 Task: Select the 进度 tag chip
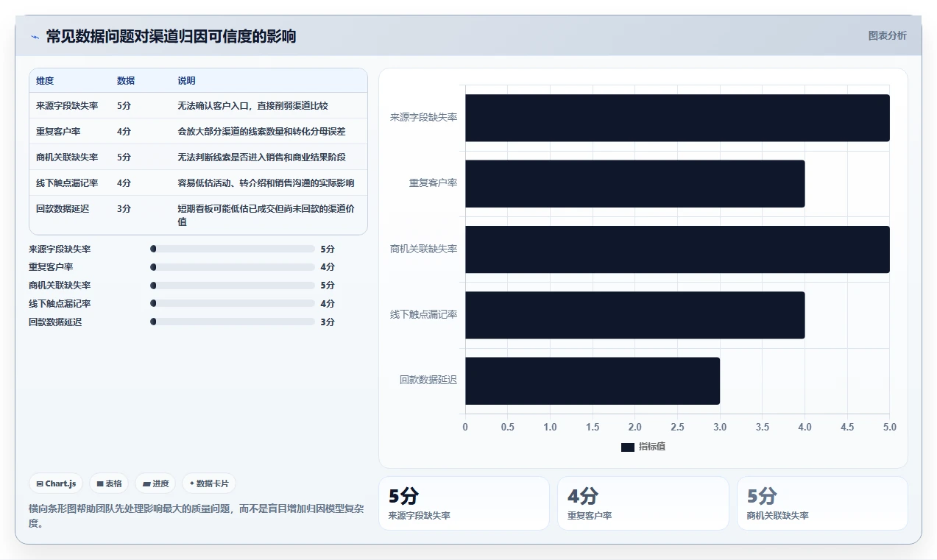(156, 483)
